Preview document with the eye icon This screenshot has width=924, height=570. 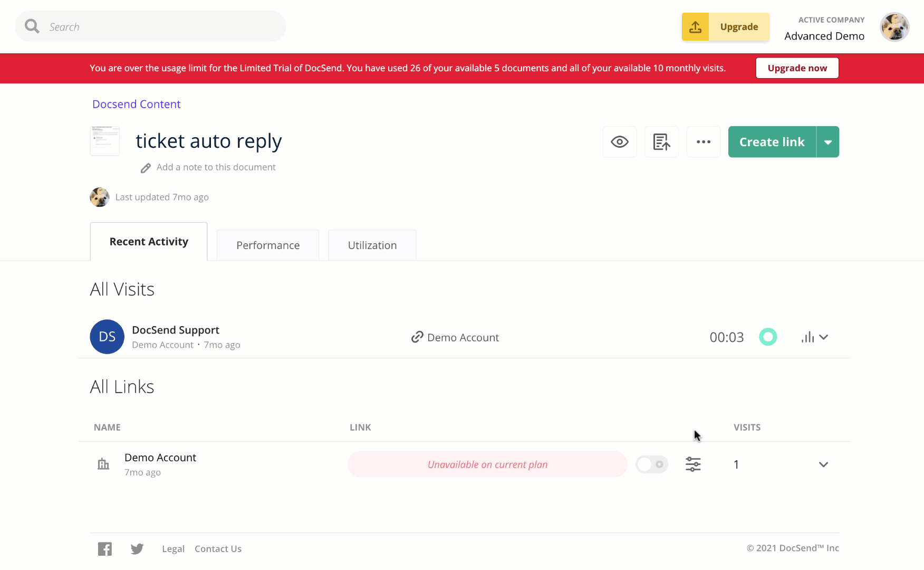[x=620, y=142]
